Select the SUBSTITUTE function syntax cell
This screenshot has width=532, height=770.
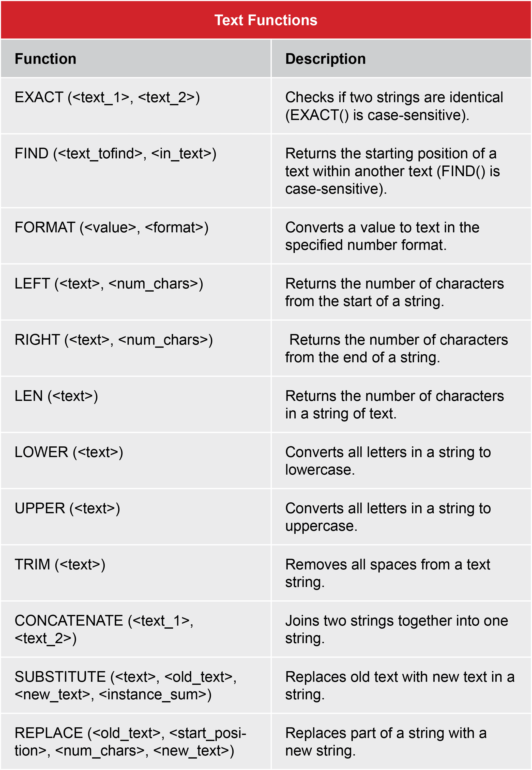tap(125, 686)
